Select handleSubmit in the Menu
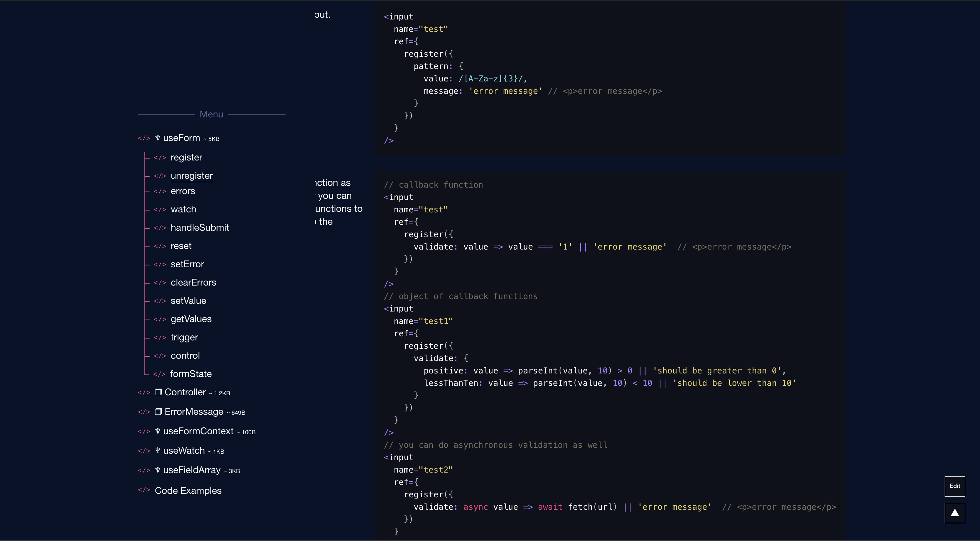The width and height of the screenshot is (980, 541). 200,227
